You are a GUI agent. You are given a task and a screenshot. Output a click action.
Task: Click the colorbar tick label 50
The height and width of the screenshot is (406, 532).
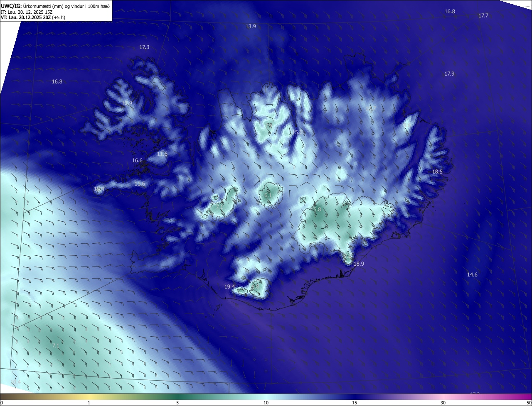[529, 403]
